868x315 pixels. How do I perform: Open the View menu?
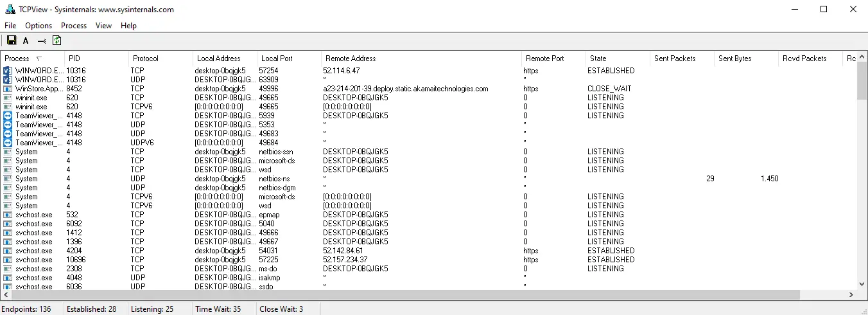coord(103,26)
